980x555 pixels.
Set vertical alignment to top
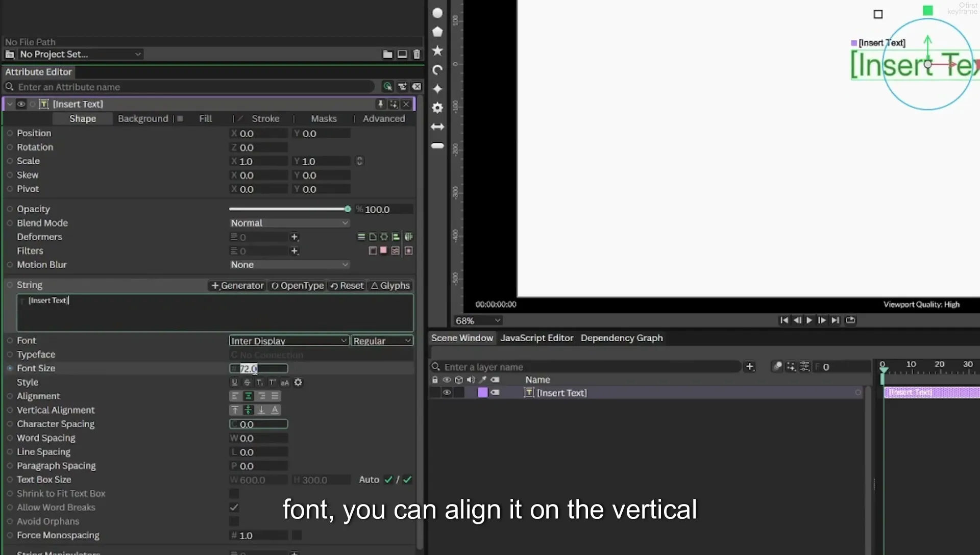[235, 410]
